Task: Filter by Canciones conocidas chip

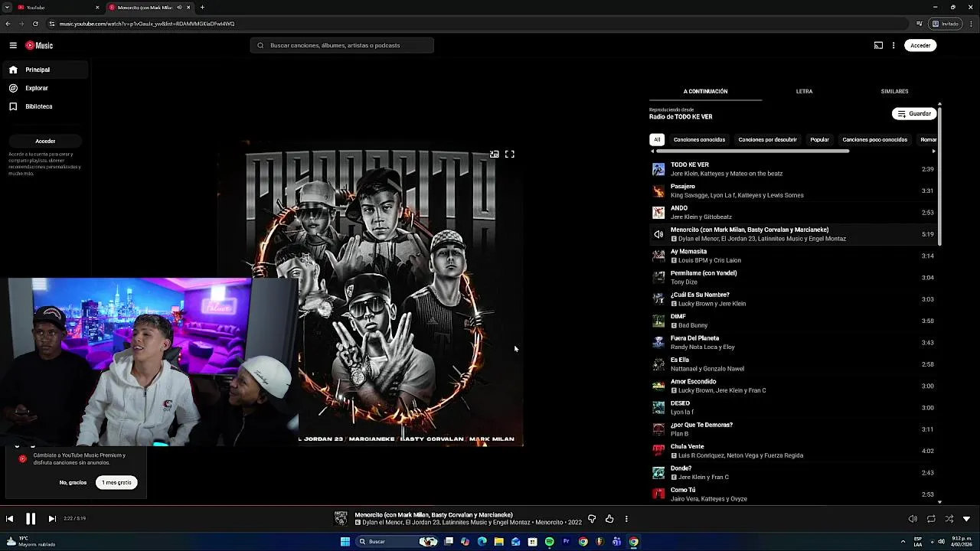Action: click(x=699, y=139)
